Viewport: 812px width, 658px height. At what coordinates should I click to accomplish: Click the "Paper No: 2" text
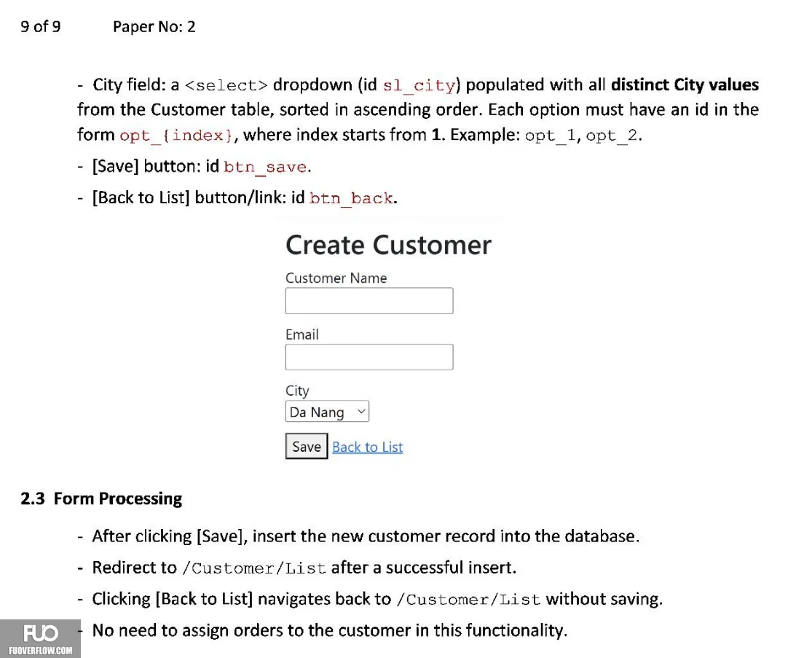154,26
